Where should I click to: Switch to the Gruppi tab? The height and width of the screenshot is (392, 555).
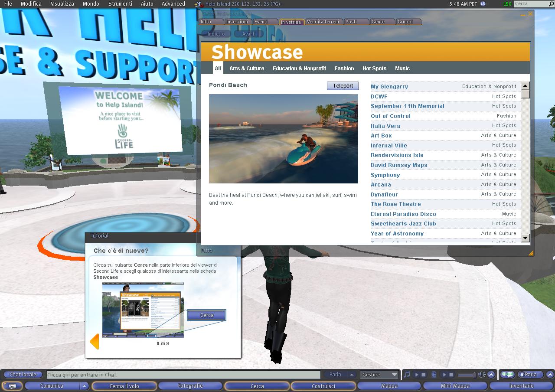point(409,22)
